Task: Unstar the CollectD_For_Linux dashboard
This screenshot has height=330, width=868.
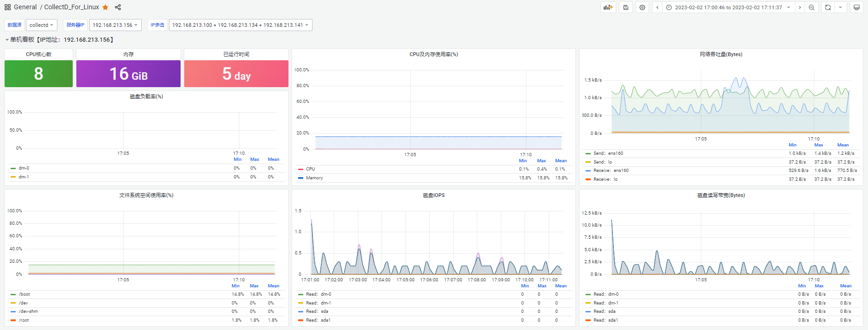Action: tap(106, 7)
